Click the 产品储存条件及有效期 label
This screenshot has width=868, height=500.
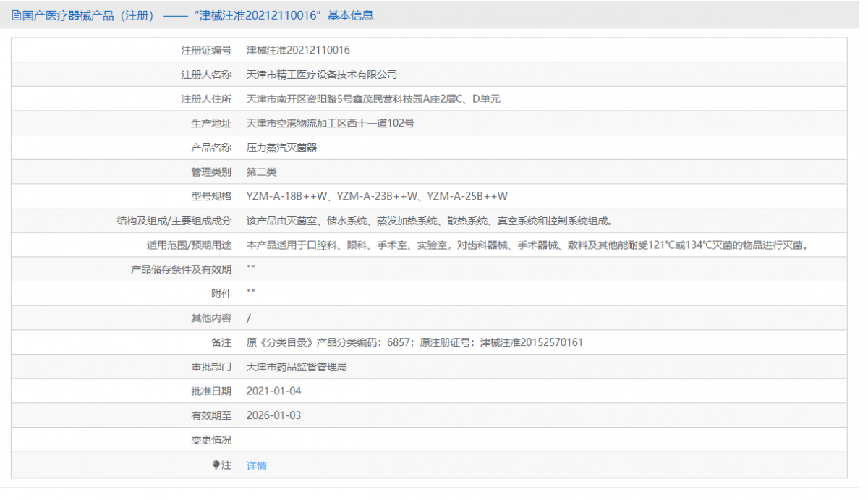(x=181, y=270)
